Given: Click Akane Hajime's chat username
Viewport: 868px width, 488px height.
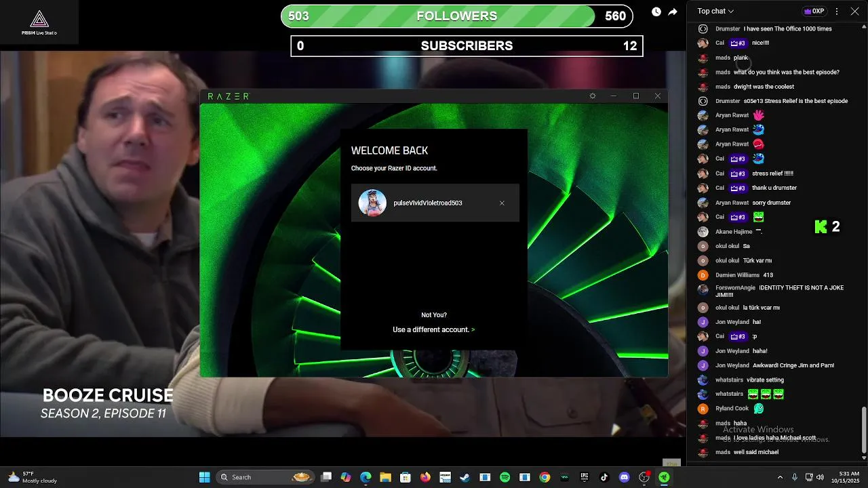Looking at the screenshot, I should point(734,232).
